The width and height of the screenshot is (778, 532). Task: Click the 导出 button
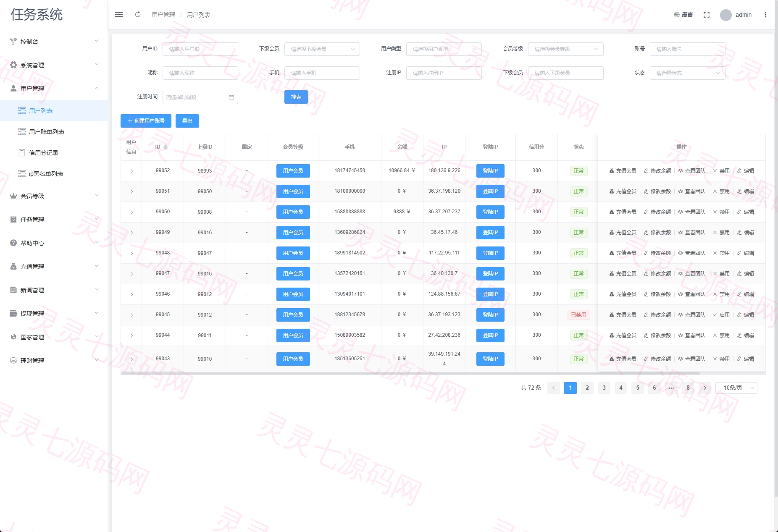187,121
